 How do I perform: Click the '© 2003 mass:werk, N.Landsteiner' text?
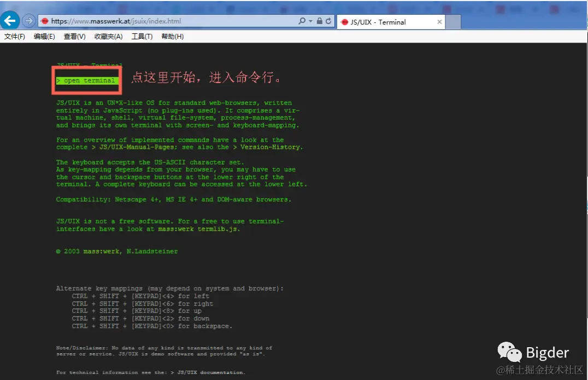click(x=117, y=252)
